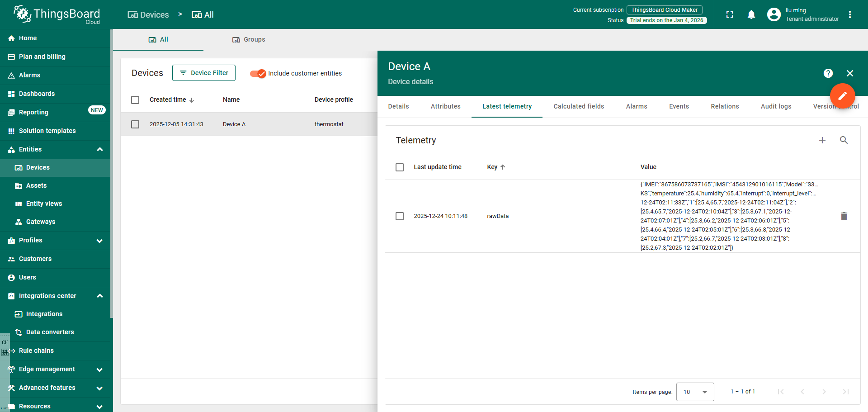Open Customers in the sidebar
This screenshot has width=868, height=412.
[x=55, y=259]
